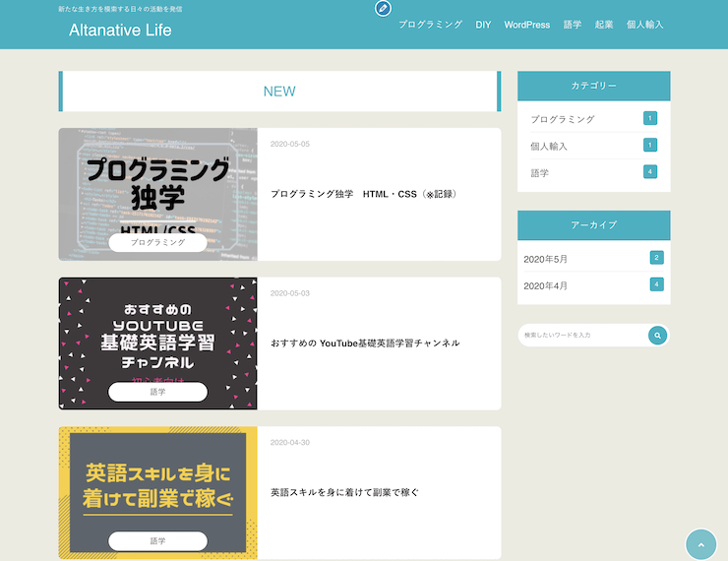Focus the 検索したいワードを入力 search field

580,336
